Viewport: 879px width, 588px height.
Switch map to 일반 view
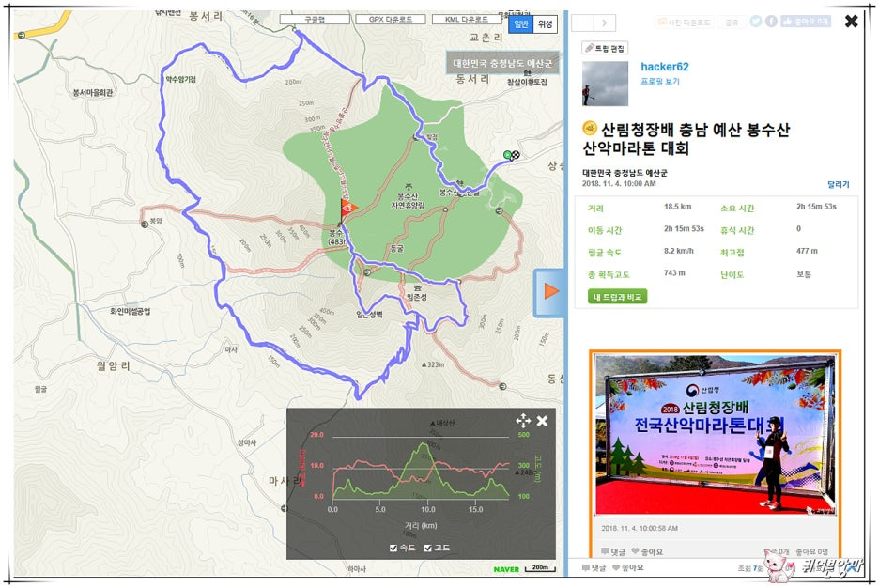click(x=521, y=24)
